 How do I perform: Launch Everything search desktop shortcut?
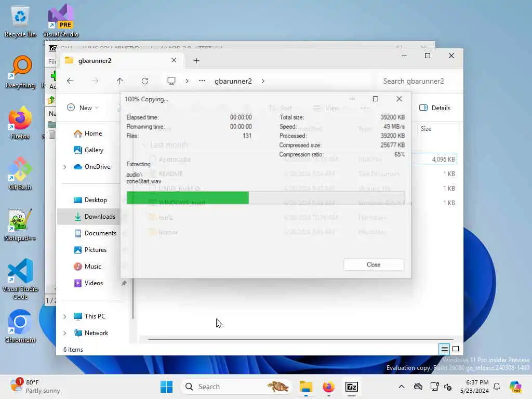click(20, 72)
